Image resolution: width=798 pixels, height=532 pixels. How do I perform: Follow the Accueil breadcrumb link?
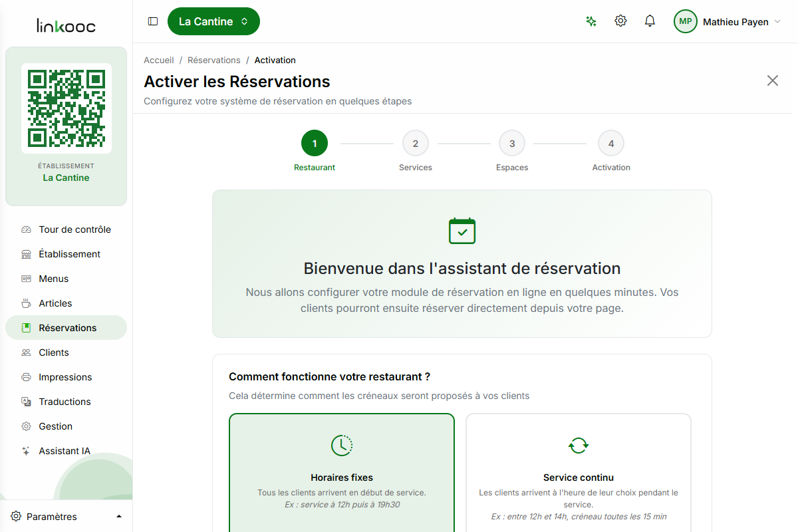pos(159,60)
